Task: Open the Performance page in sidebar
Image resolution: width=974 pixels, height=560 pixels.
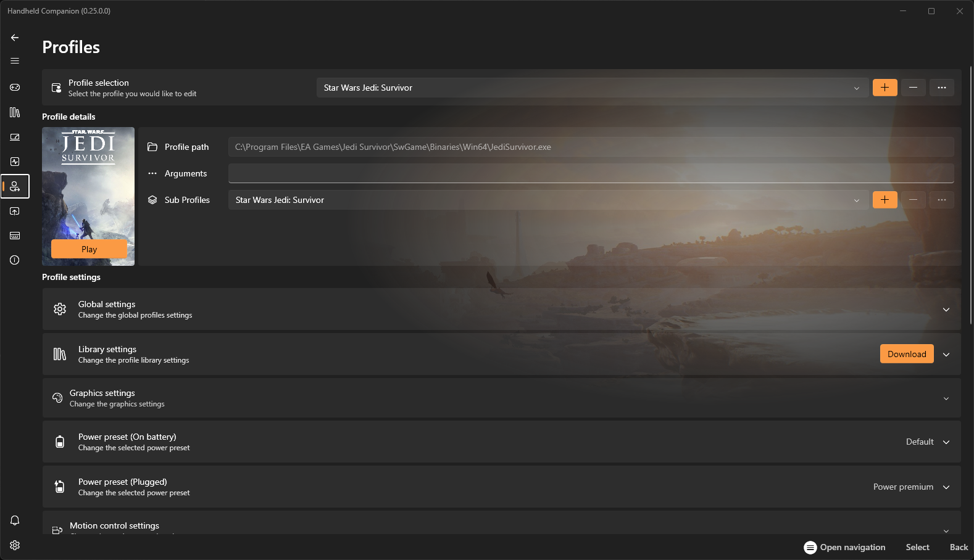Action: (x=15, y=162)
